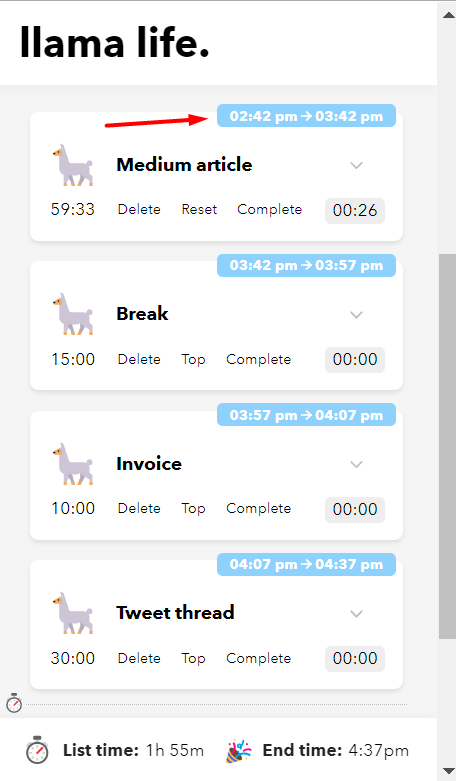Click the llama icon on Invoice task
The height and width of the screenshot is (781, 456).
pos(73,464)
